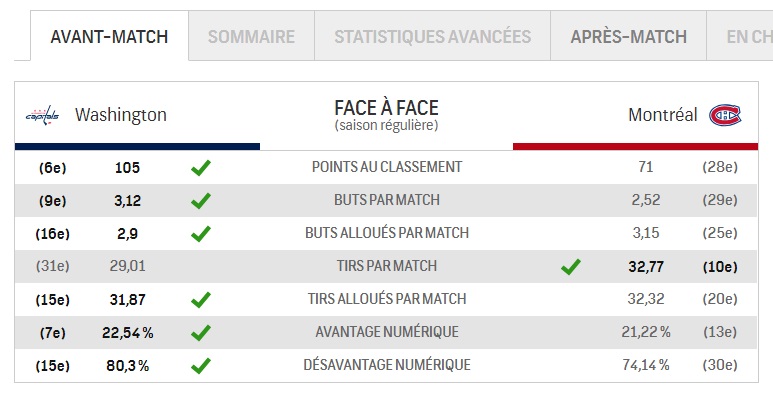773x396 pixels.
Task: Click green checkmark in Buts par match row
Action: 201,201
